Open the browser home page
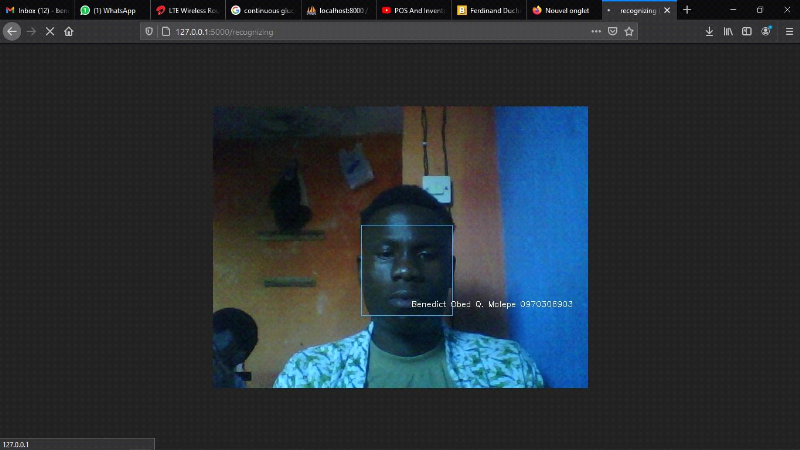800x450 pixels. click(x=68, y=32)
